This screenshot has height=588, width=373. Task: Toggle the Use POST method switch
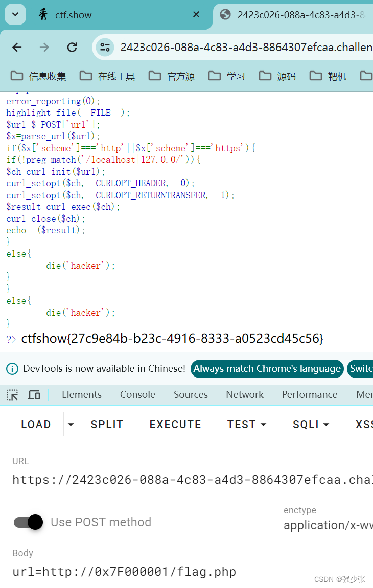29,522
